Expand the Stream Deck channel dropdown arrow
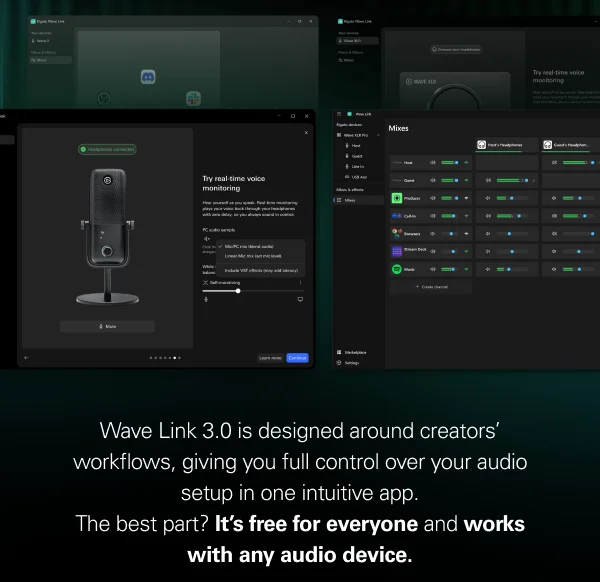 point(466,251)
